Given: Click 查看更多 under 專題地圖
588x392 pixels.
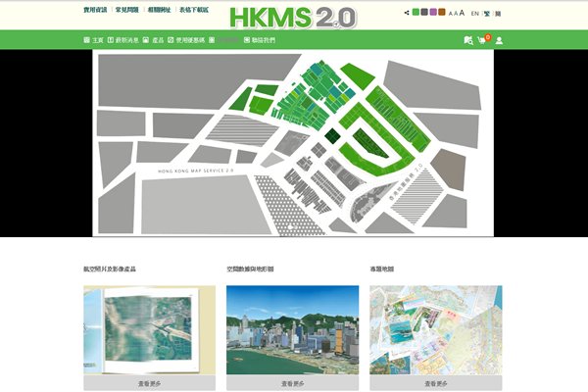Looking at the screenshot, I should pos(436,383).
